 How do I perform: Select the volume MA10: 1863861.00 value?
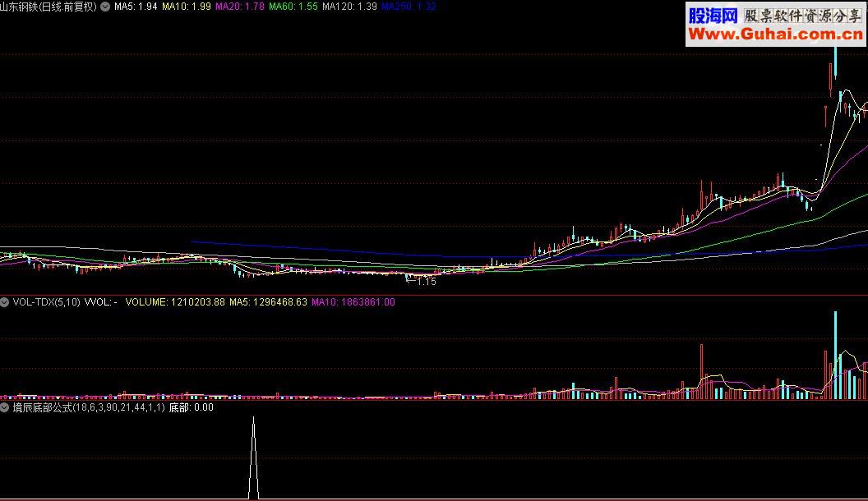pos(353,302)
